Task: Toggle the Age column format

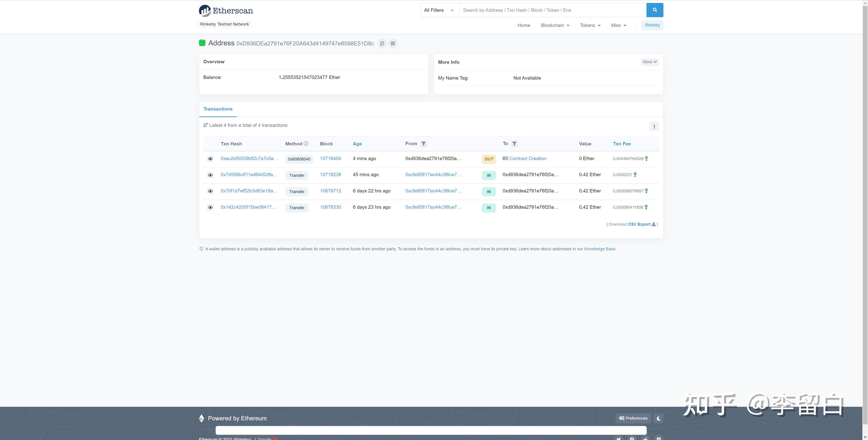Action: (357, 144)
